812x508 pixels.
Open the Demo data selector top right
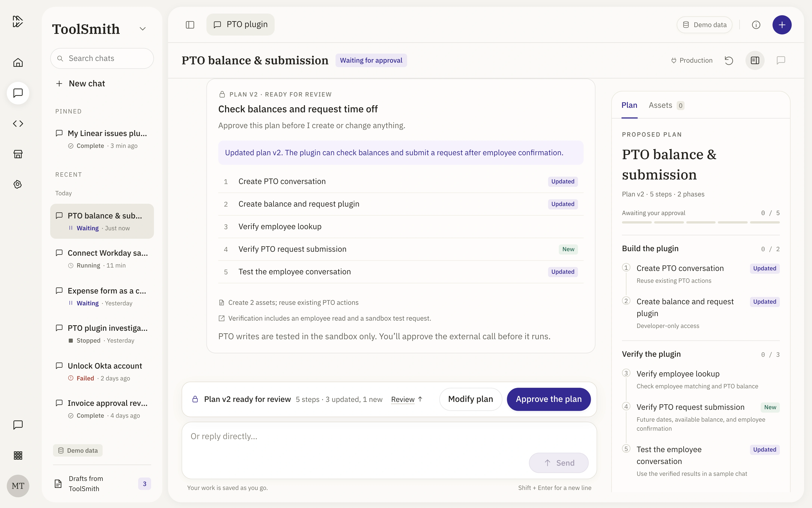704,25
